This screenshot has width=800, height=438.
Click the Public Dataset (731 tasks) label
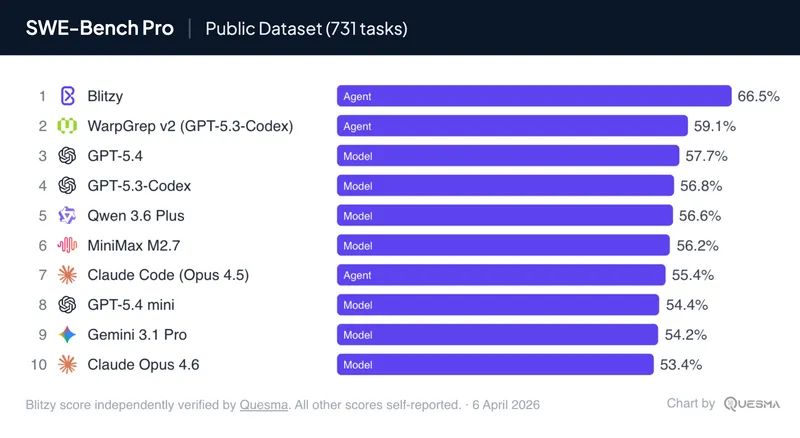coord(306,29)
